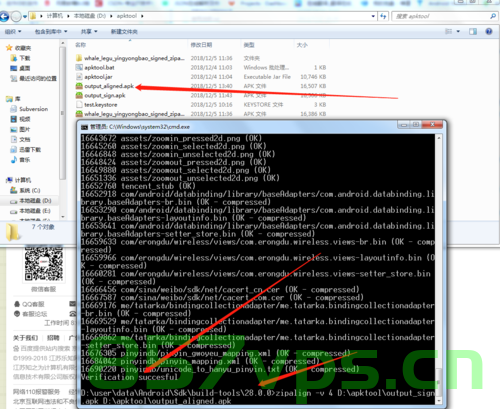Screen dimensions: 500x409
Task: Sort files by the 名称 column
Action: click(81, 45)
